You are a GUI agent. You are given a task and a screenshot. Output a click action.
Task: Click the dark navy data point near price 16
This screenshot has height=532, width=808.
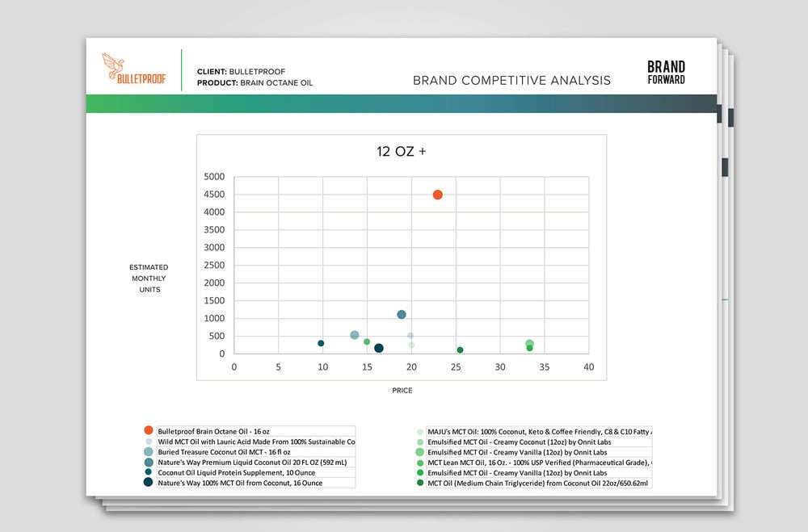pos(379,348)
